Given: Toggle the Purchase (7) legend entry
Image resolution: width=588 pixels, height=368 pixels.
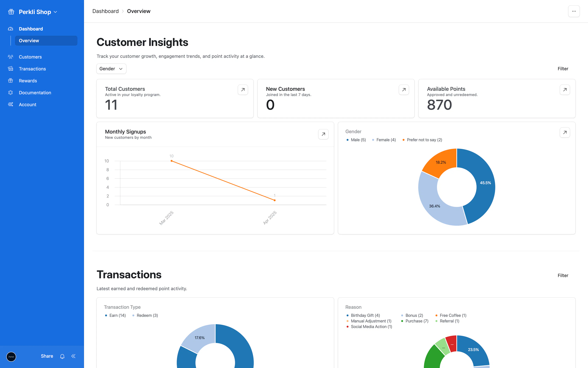Looking at the screenshot, I should click(x=415, y=321).
